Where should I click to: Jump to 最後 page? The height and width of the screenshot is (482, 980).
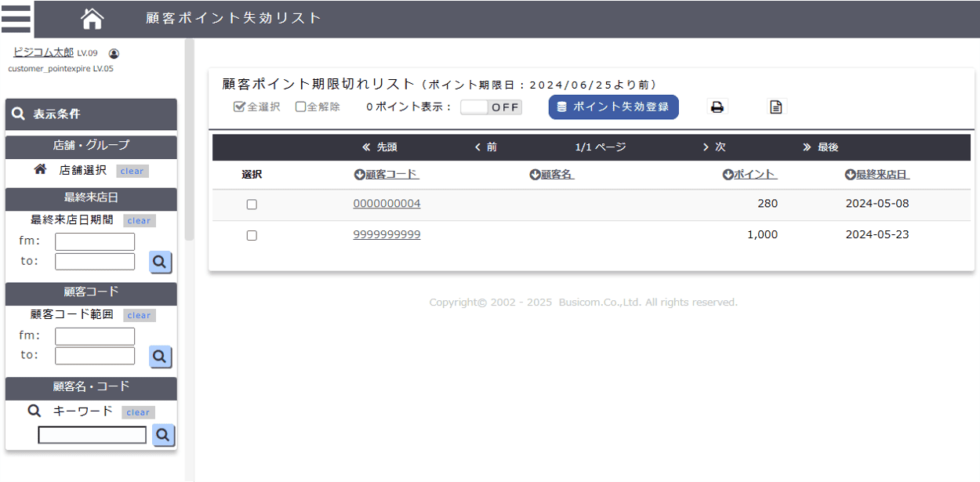[821, 147]
